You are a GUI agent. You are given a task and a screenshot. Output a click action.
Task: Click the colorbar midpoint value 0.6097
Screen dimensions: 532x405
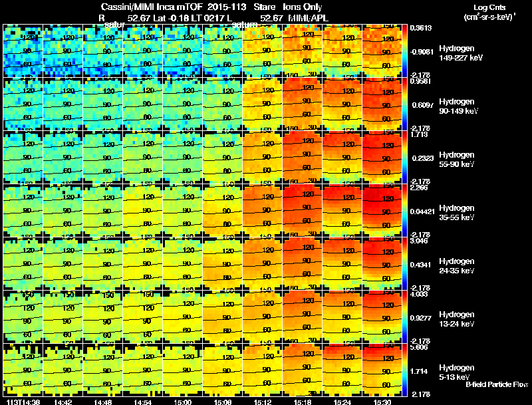point(423,105)
